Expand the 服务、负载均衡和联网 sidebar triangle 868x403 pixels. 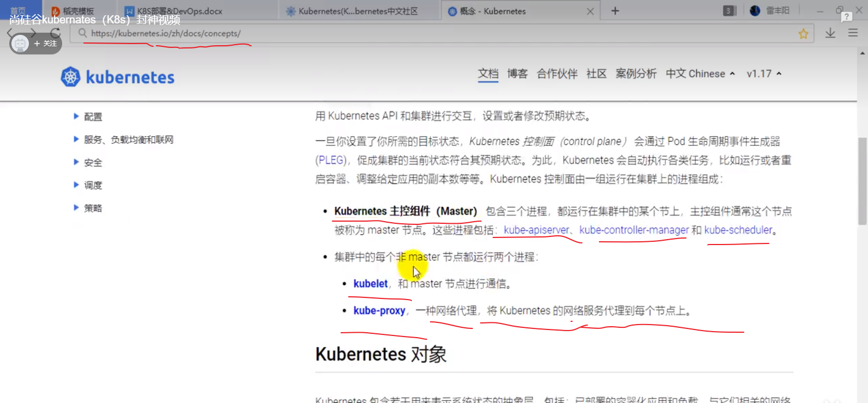tap(76, 139)
